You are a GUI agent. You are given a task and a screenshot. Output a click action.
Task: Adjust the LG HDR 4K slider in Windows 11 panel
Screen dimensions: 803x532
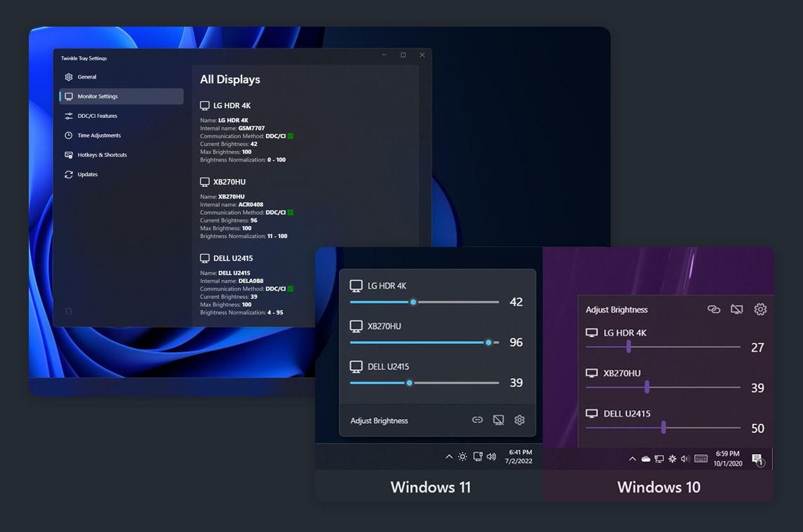(425, 302)
